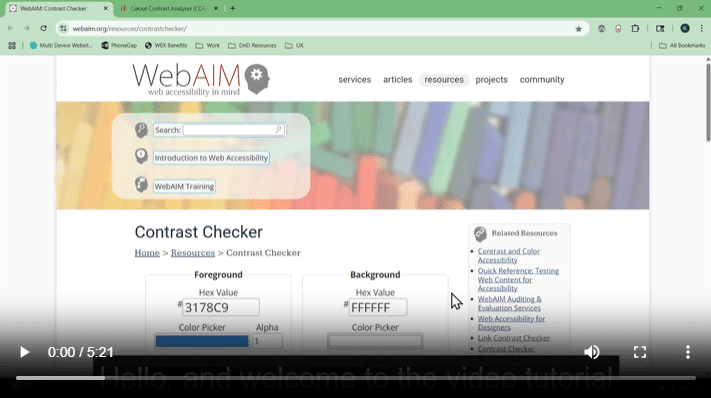Edit Foreground hex value field
The image size is (711, 398).
click(221, 307)
